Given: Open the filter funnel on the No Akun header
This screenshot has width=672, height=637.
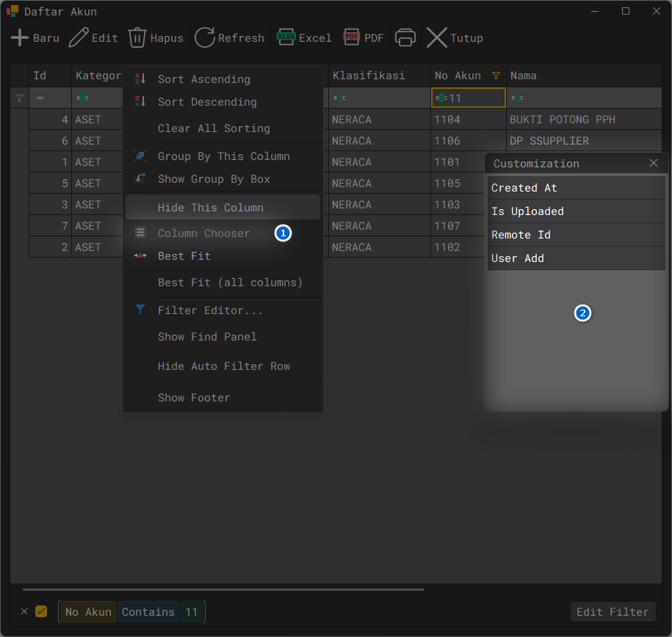Looking at the screenshot, I should [x=496, y=76].
